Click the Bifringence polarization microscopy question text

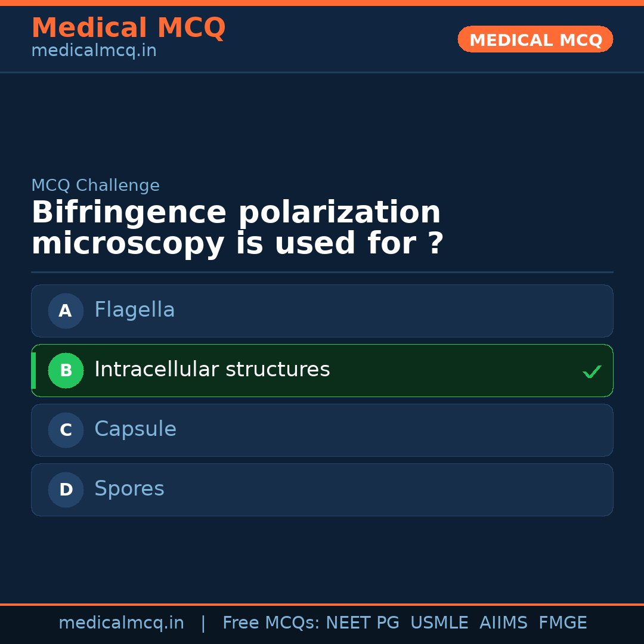pos(237,228)
